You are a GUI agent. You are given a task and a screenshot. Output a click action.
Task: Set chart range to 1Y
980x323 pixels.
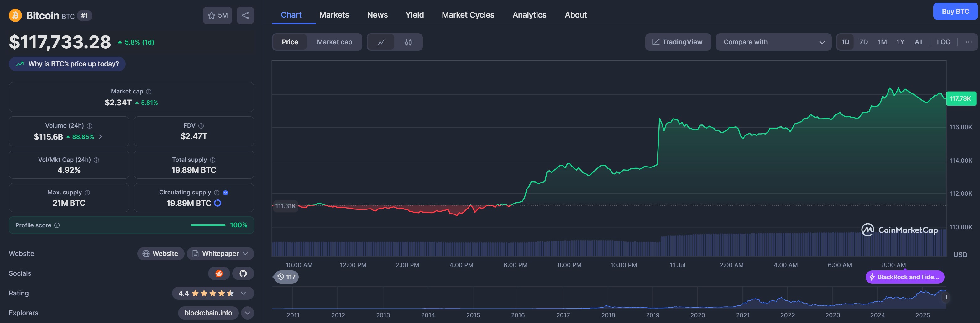(x=900, y=42)
